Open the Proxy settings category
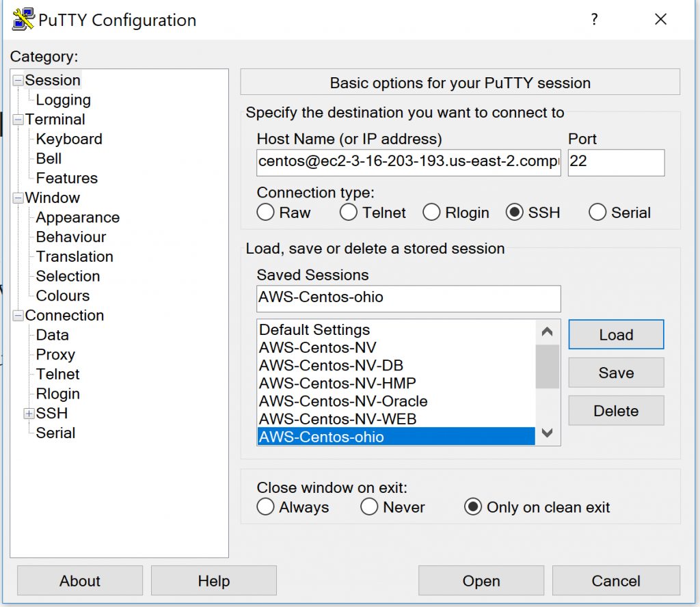Screen dimensions: 700x607 point(55,355)
